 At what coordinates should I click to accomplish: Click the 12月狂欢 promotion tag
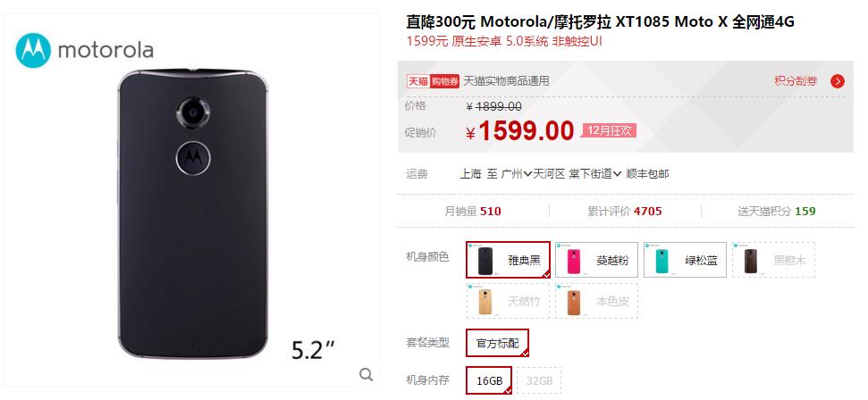pyautogui.click(x=609, y=130)
